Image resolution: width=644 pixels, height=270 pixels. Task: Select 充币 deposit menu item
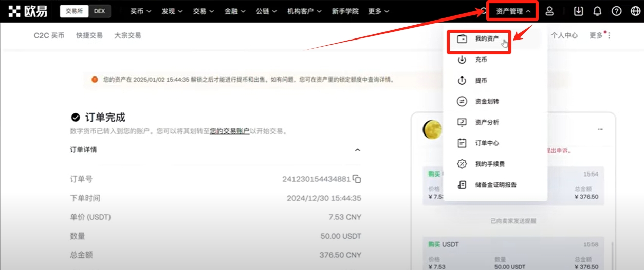494,60
